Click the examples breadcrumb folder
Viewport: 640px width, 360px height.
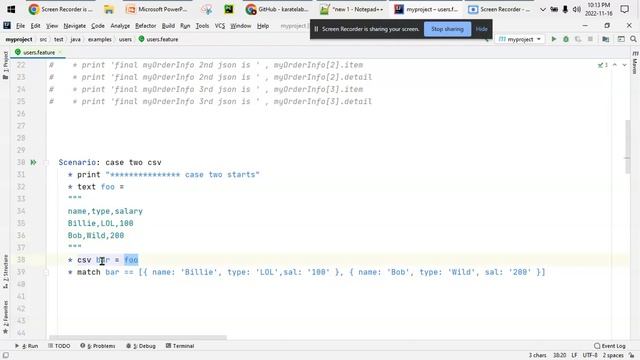pyautogui.click(x=100, y=40)
